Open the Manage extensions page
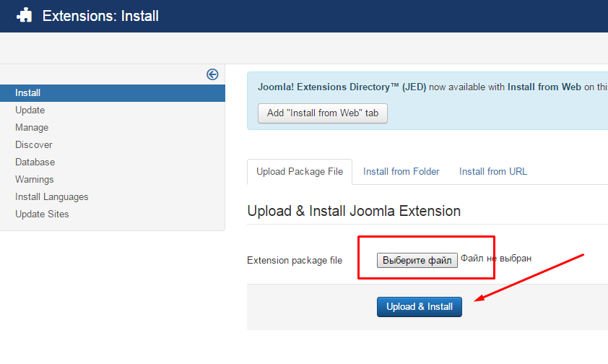The width and height of the screenshot is (608, 364). pyautogui.click(x=32, y=128)
